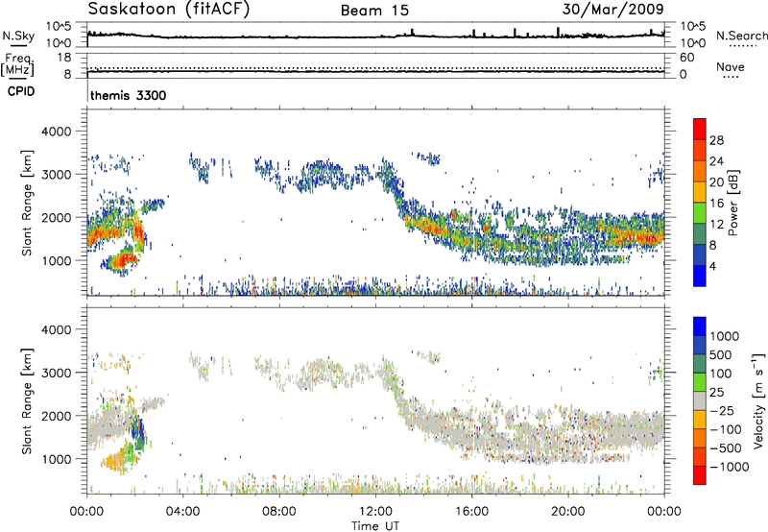This screenshot has width=768, height=532.
Task: Select the 24 value on power colorbar
Action: [x=716, y=161]
